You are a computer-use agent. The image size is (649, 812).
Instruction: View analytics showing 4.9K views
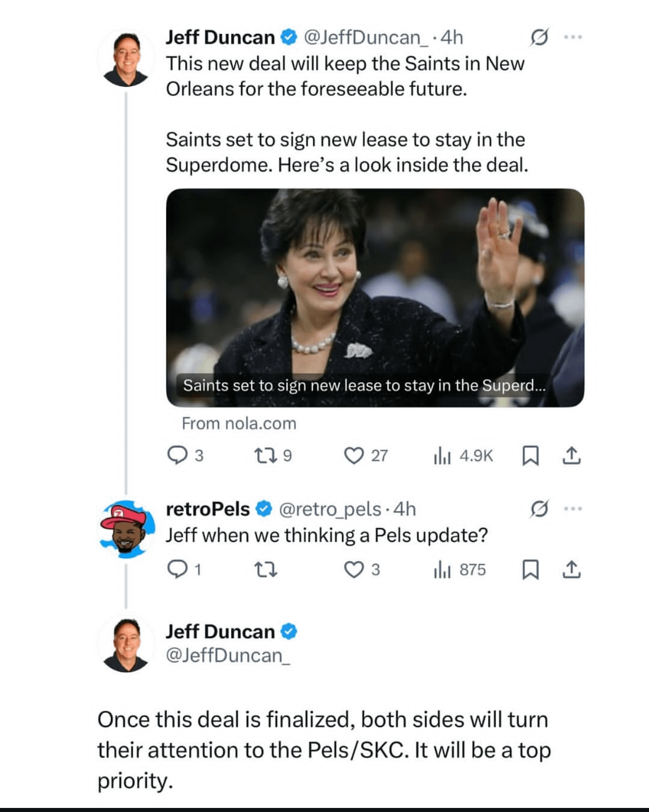(x=442, y=456)
